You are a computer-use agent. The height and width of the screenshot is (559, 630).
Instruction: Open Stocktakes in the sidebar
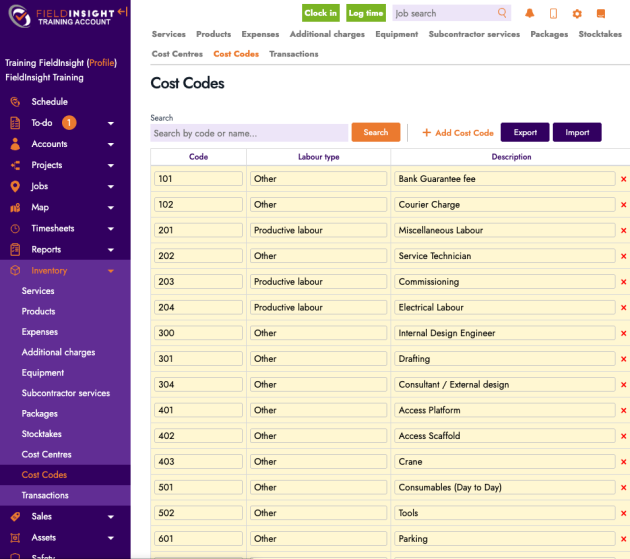pos(42,434)
